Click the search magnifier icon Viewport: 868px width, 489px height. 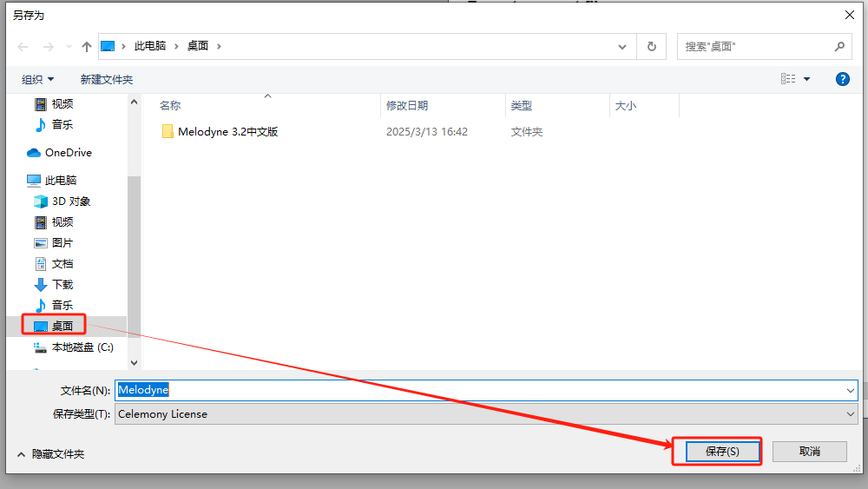839,47
